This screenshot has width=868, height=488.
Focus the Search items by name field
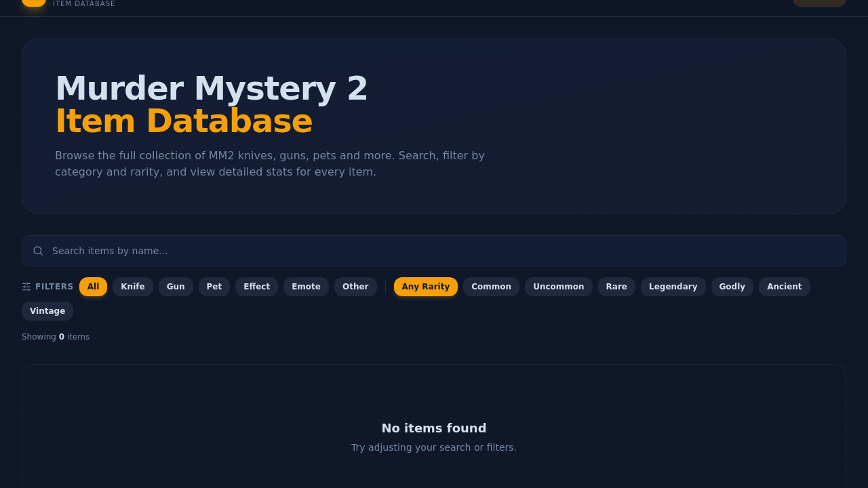(434, 251)
